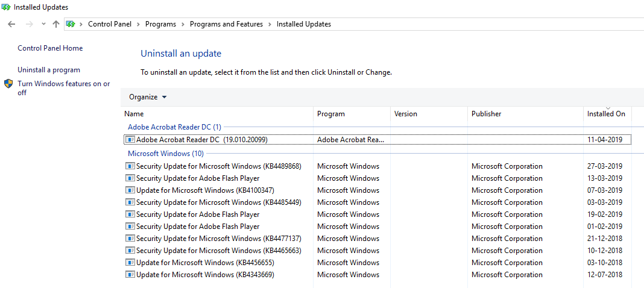Viewport: 644px width, 288px height.
Task: Open the recent locations dropdown arrow
Action: coord(43,24)
